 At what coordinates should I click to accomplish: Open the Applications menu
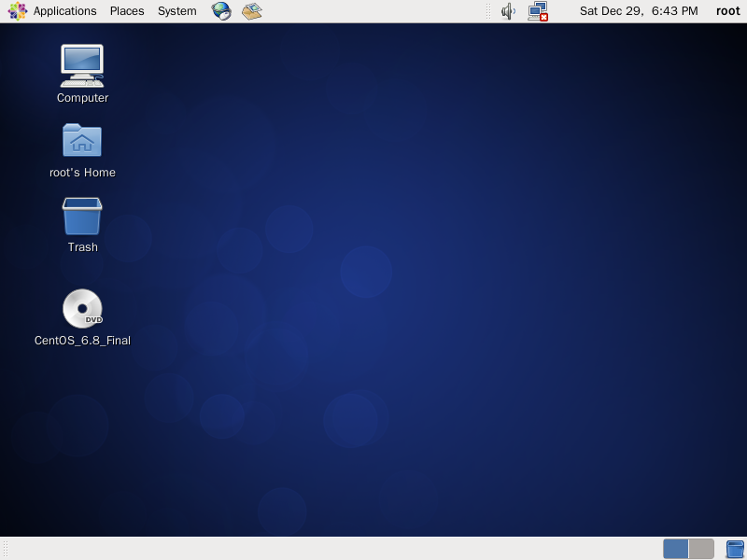point(64,11)
